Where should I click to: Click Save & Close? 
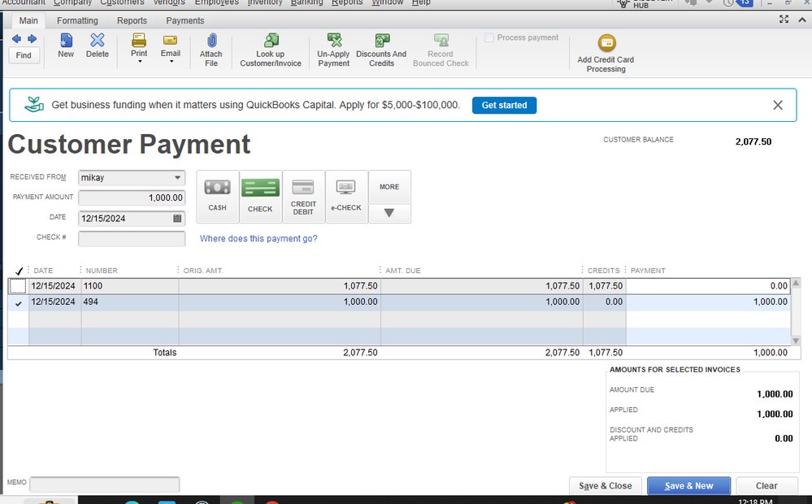coord(606,486)
